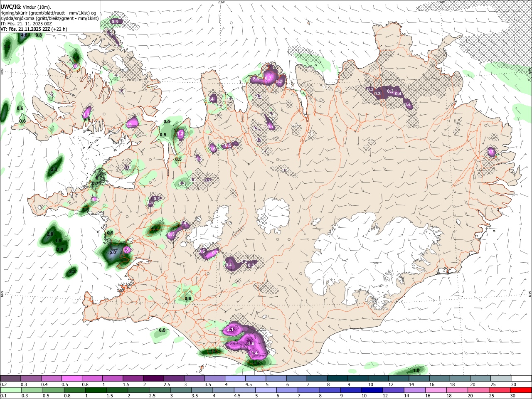The height and width of the screenshot is (399, 532).
Task: Click the 'Vindur (10m)' header label
Action: tap(37, 7)
